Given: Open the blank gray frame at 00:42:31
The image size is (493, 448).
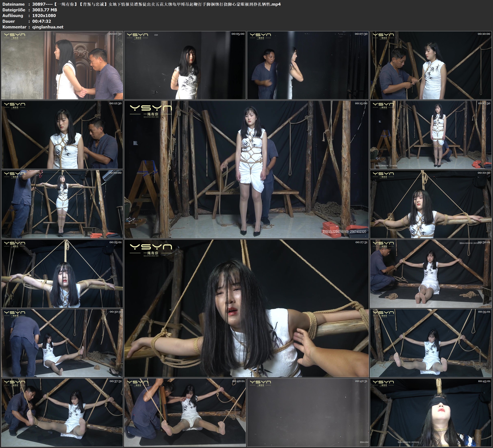Looking at the screenshot, I should click(308, 412).
